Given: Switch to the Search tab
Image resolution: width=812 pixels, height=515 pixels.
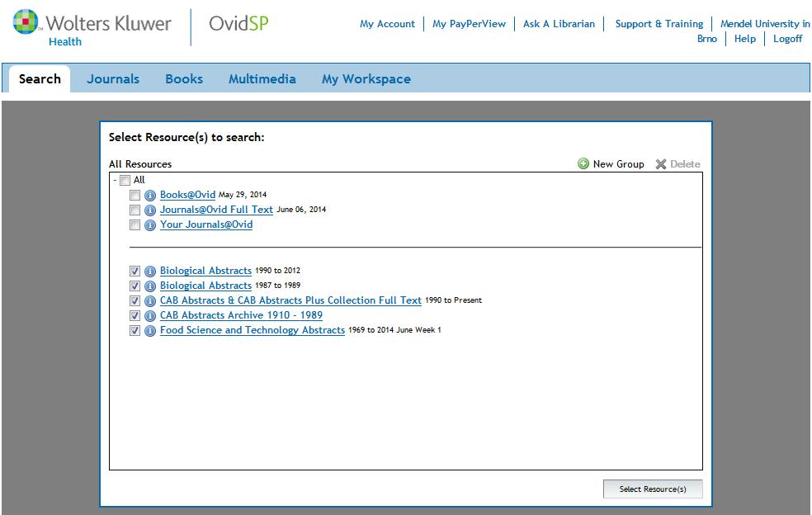Looking at the screenshot, I should click(x=40, y=78).
